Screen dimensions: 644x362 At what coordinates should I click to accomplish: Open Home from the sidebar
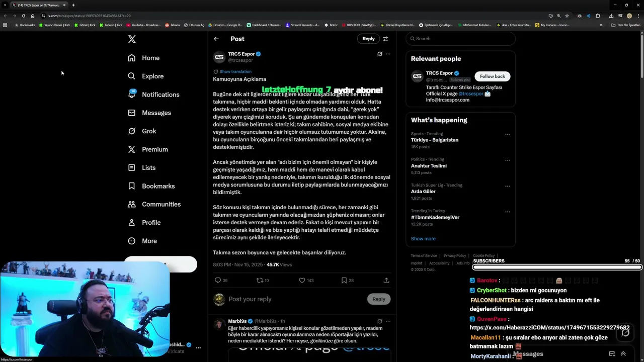point(143,58)
